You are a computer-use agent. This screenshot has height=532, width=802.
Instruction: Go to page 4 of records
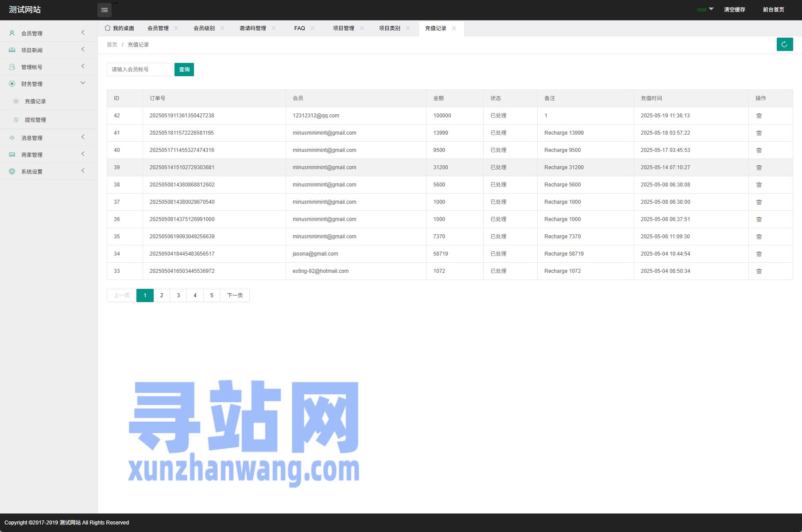[x=195, y=295]
